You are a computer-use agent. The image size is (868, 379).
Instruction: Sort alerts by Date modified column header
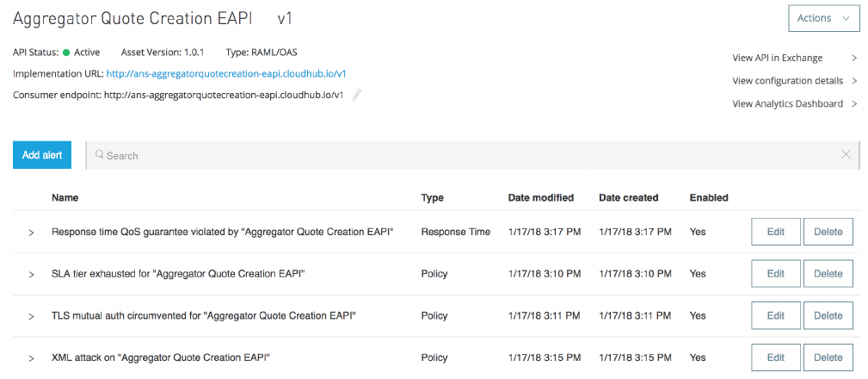coord(540,198)
